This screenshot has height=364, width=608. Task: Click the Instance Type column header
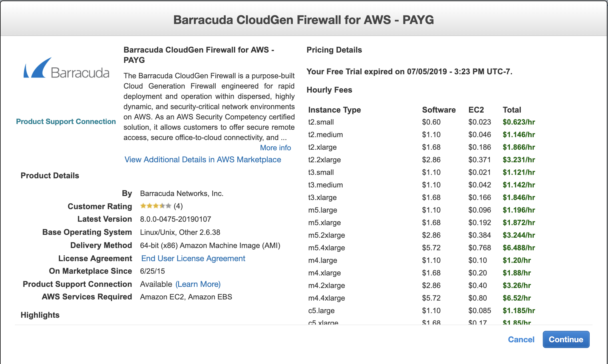click(x=334, y=110)
